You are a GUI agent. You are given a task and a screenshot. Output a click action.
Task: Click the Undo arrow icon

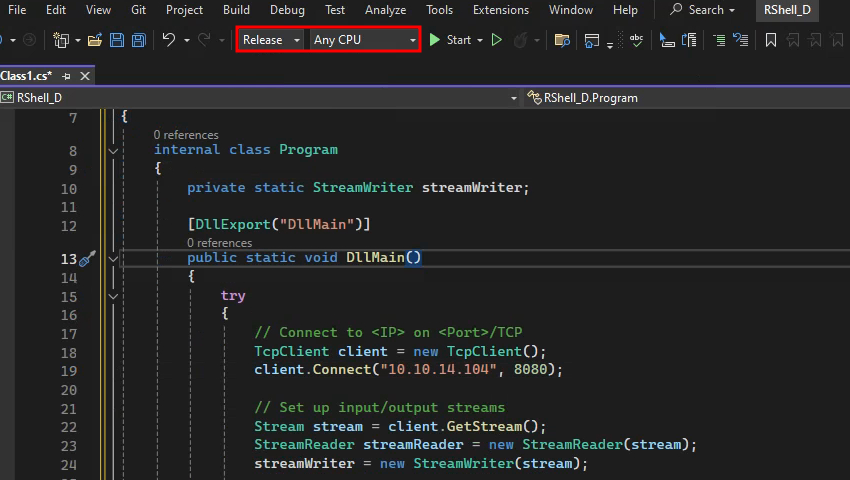(x=169, y=40)
